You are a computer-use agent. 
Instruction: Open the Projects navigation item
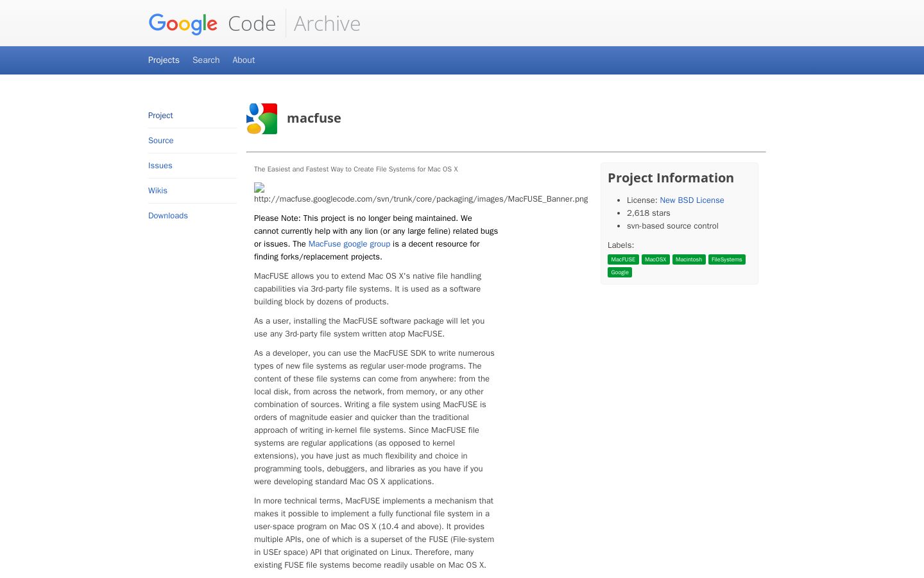pyautogui.click(x=164, y=60)
